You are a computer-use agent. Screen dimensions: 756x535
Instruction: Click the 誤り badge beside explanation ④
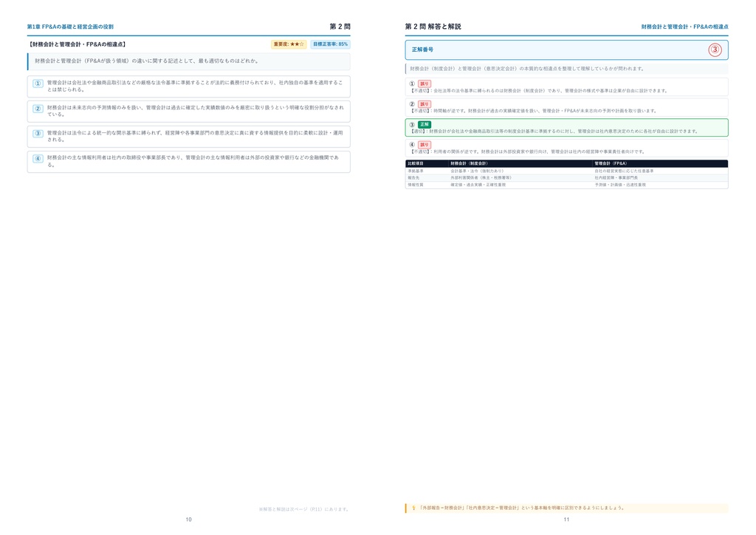pos(425,144)
